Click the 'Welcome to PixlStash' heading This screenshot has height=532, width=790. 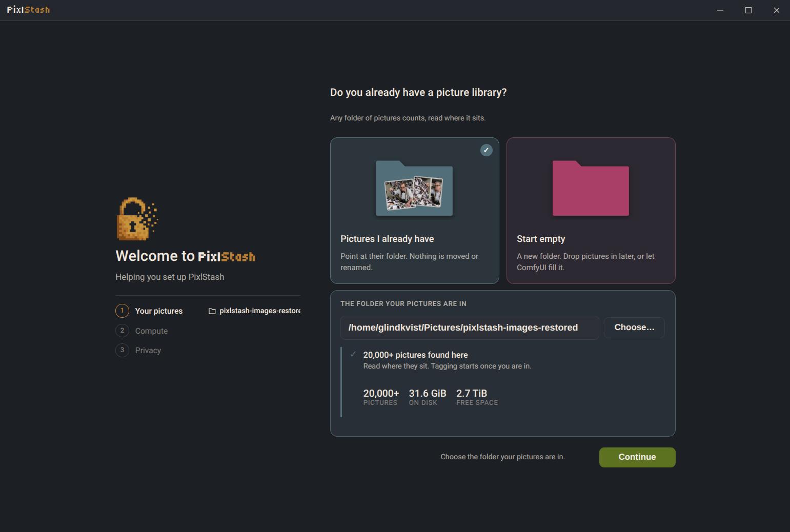186,256
